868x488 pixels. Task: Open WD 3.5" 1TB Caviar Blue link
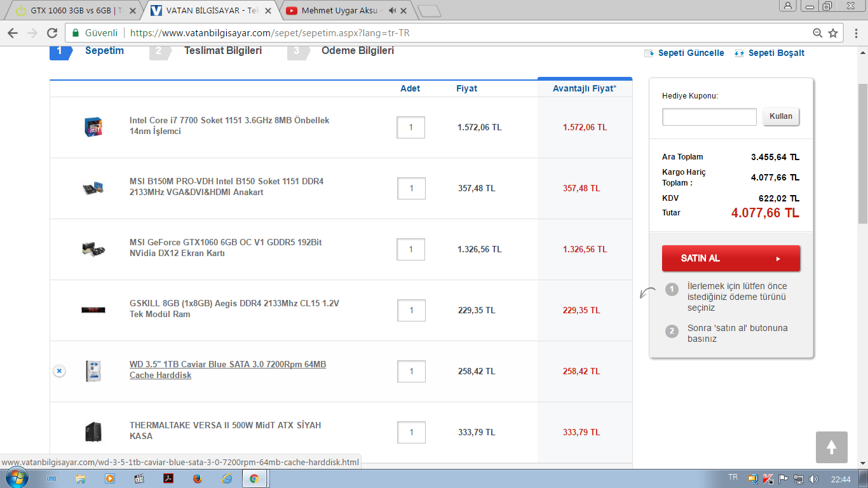click(x=227, y=370)
